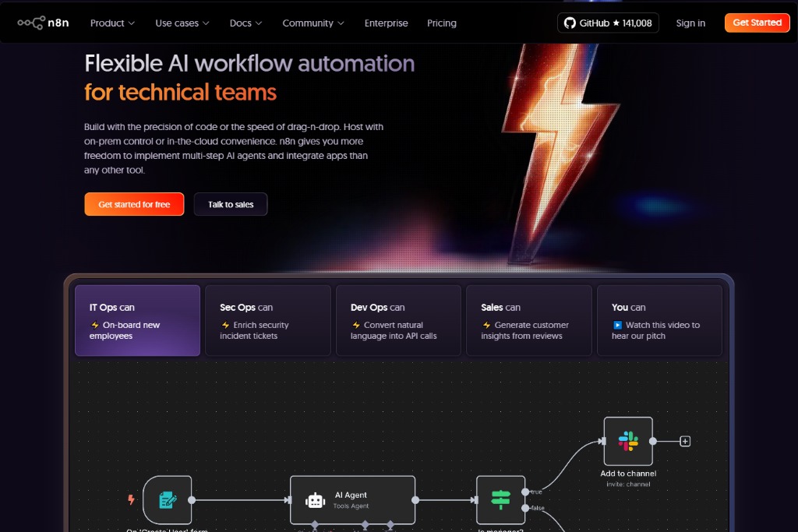Expand the Community menu
This screenshot has width=798, height=532.
coord(313,23)
